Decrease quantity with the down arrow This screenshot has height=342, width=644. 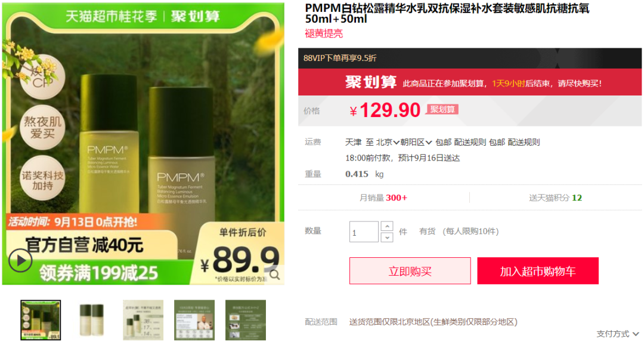[x=387, y=237]
